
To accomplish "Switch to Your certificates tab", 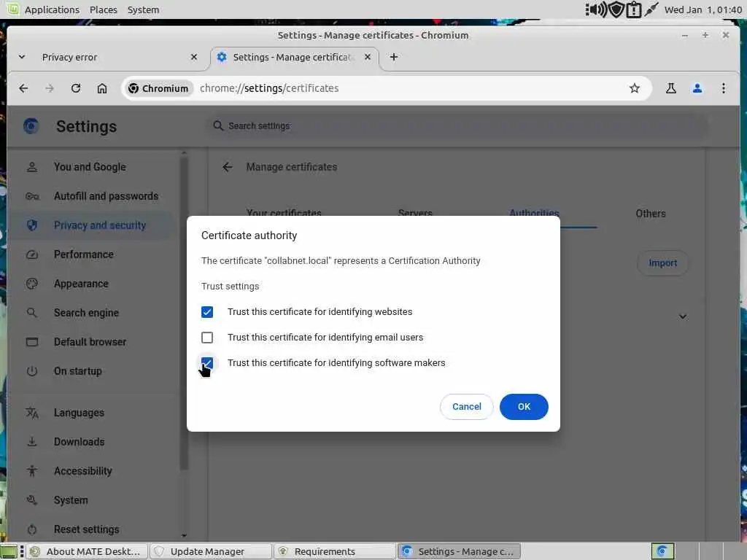I will [x=284, y=214].
